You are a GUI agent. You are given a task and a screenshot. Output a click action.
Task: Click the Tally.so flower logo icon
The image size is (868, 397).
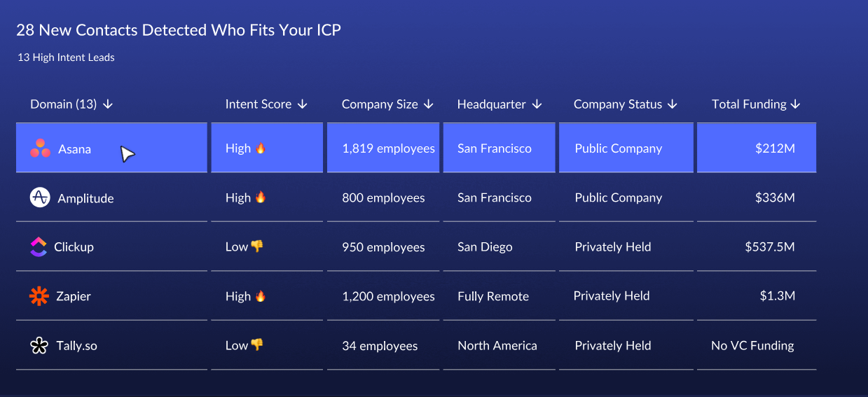(39, 345)
